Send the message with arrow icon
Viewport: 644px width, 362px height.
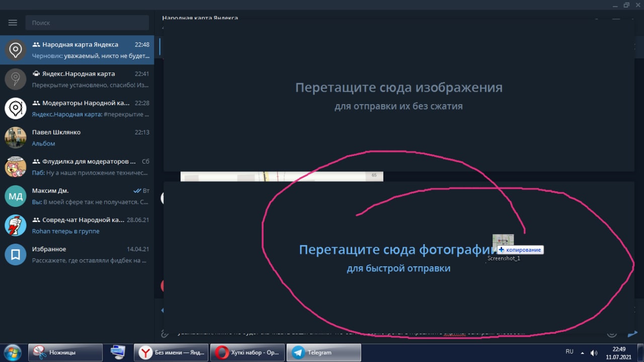(x=632, y=333)
